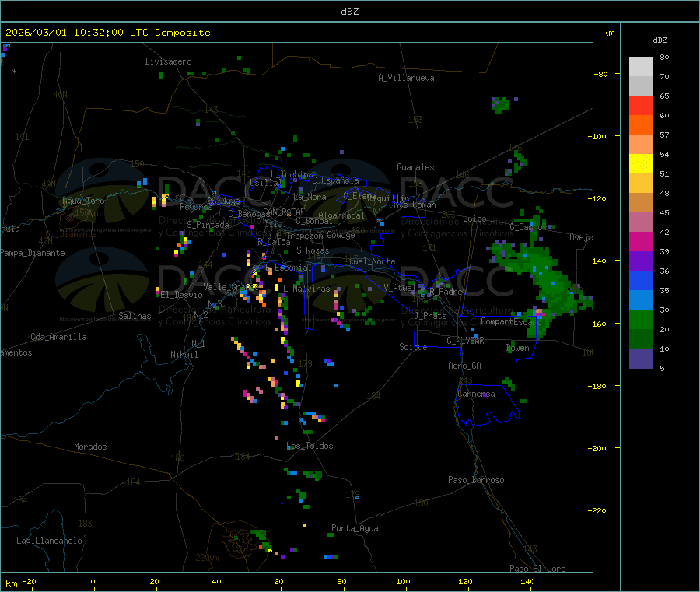This screenshot has width=700, height=592.
Task: Click the '100' tick on the horizontal km axis
Action: pos(403,581)
